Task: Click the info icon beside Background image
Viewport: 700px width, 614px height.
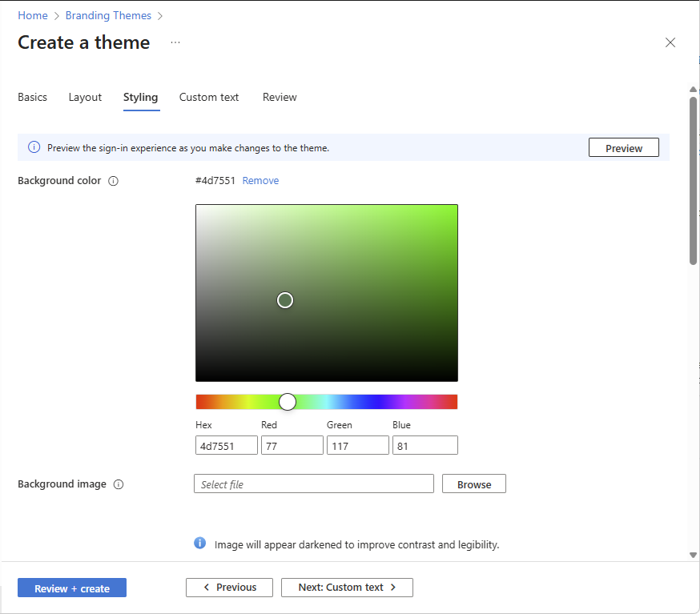Action: pyautogui.click(x=119, y=484)
